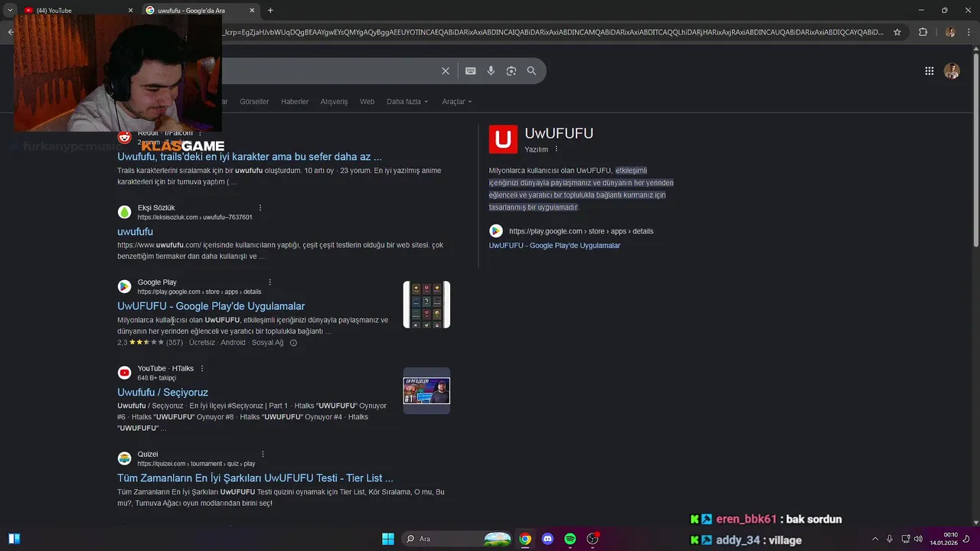
Task: Click the magnifier search submit icon
Action: coord(532,71)
